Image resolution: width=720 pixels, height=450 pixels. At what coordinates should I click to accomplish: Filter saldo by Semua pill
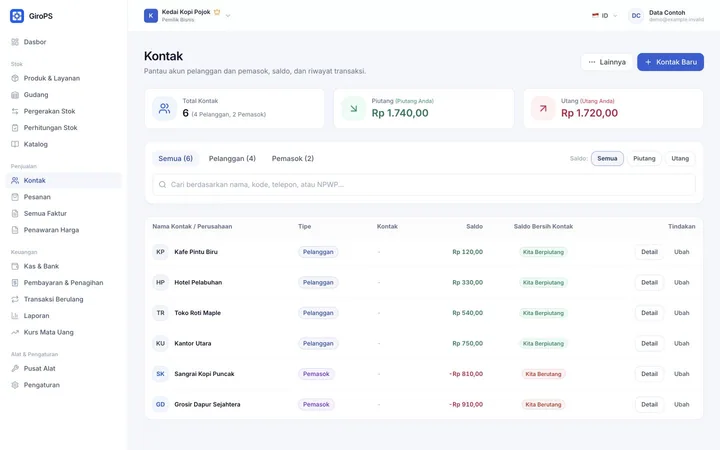(607, 158)
